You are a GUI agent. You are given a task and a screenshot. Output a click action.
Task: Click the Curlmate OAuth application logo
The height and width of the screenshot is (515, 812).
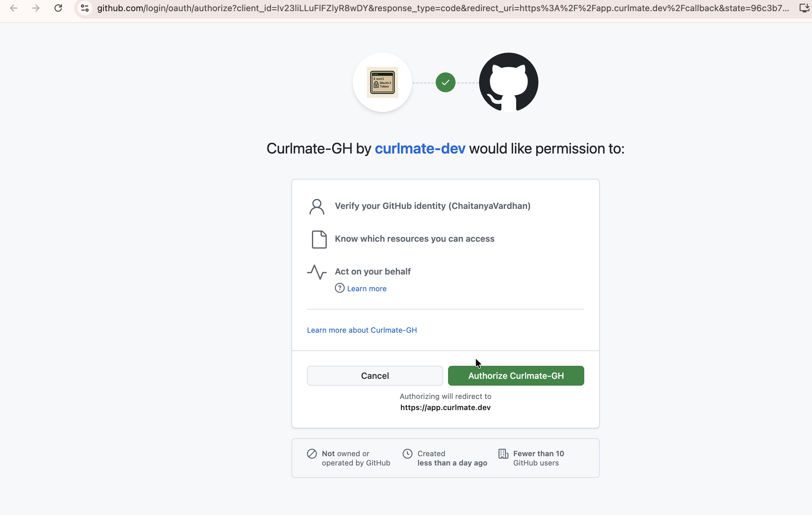coord(382,82)
